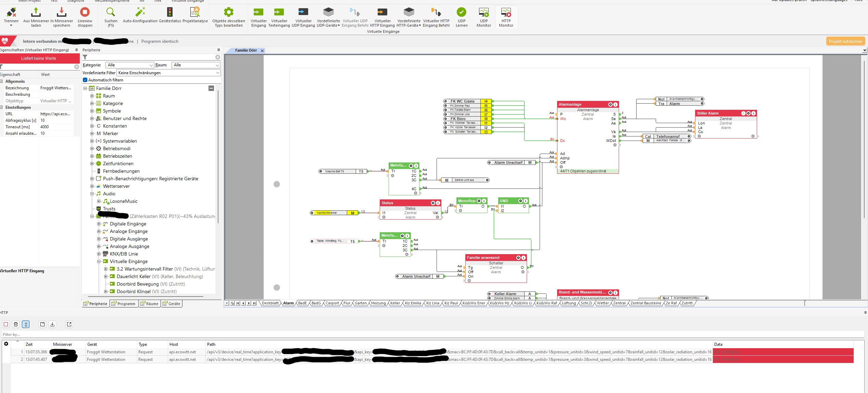Viewport: 868px width, 393px height.
Task: Stop recording in the HTTP monitor
Action: click(x=6, y=324)
